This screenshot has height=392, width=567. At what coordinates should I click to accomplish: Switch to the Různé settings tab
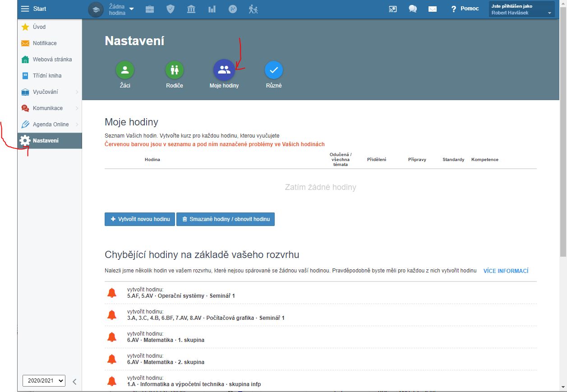[x=273, y=70]
